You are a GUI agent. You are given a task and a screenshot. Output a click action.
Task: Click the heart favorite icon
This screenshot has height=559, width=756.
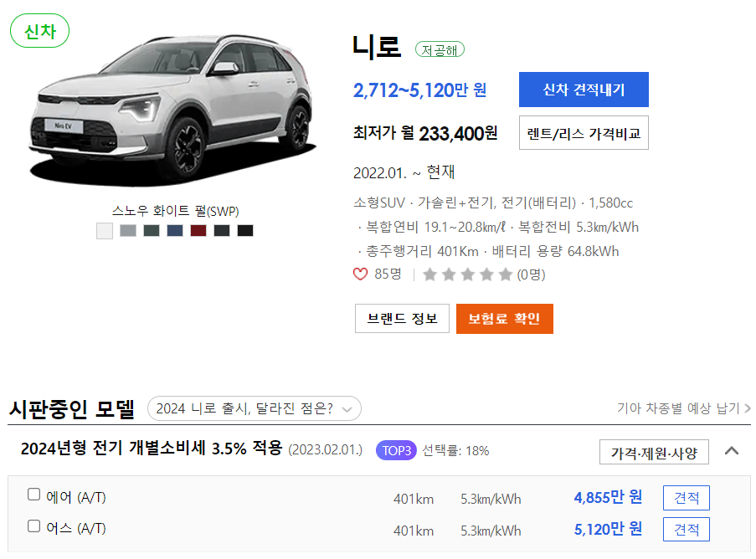[360, 274]
